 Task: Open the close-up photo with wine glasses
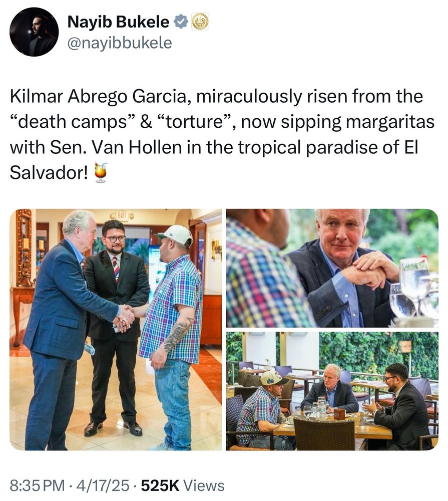tap(332, 268)
